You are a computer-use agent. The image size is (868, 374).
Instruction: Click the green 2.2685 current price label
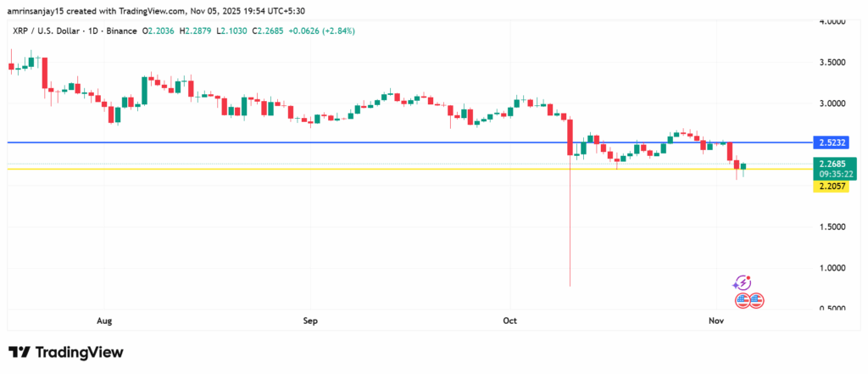tap(834, 163)
